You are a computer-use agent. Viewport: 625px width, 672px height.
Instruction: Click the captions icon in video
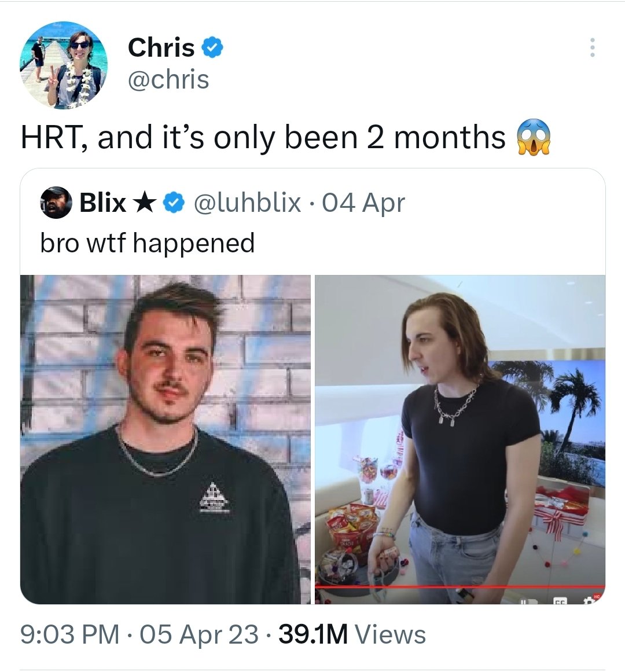click(x=560, y=601)
